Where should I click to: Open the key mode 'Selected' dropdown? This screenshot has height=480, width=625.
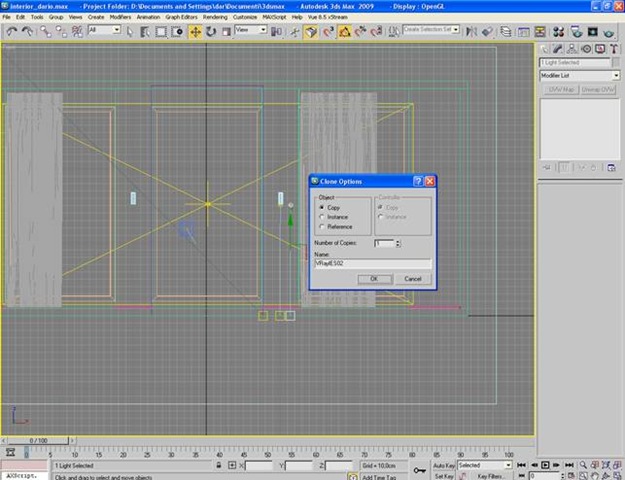[485, 465]
